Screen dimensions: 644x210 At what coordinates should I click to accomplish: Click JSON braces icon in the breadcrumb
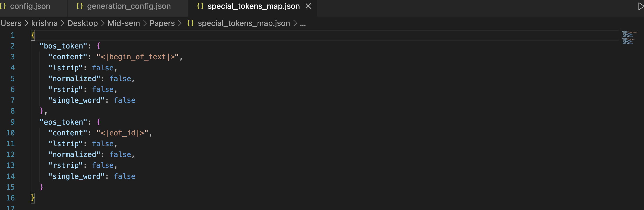coord(190,23)
